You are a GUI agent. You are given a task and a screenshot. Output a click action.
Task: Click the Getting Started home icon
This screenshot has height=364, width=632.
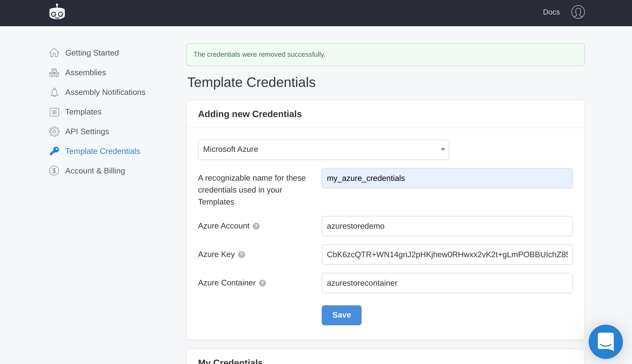(54, 53)
